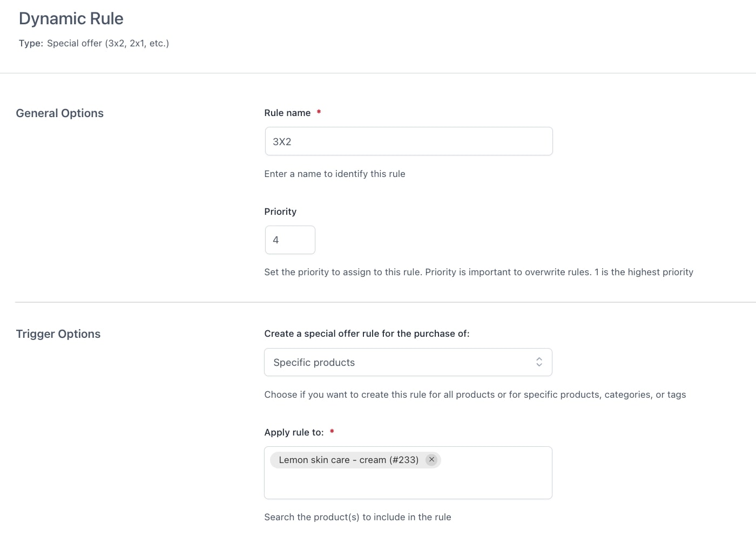Click 'Create a special offer rule for the purchase of' label
This screenshot has width=756, height=544.
(x=367, y=334)
